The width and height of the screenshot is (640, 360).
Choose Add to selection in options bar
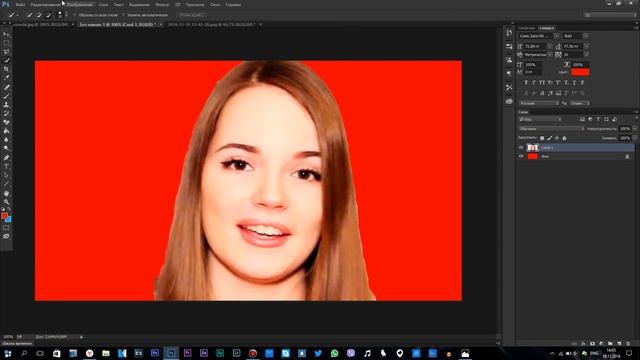tap(39, 15)
